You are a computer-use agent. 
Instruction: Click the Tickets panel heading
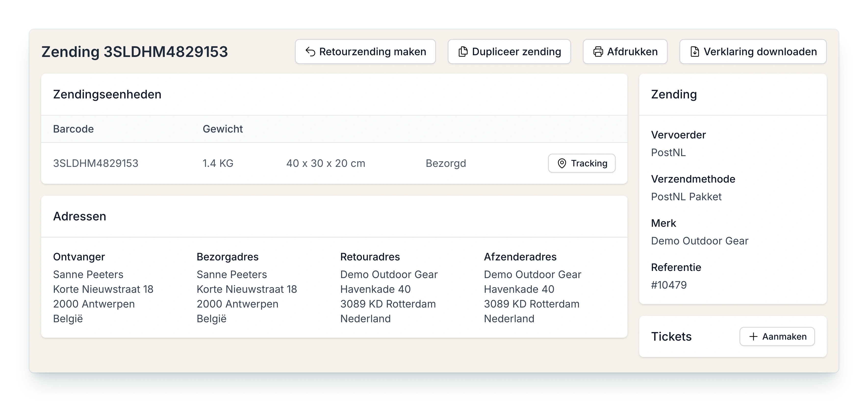pyautogui.click(x=671, y=336)
